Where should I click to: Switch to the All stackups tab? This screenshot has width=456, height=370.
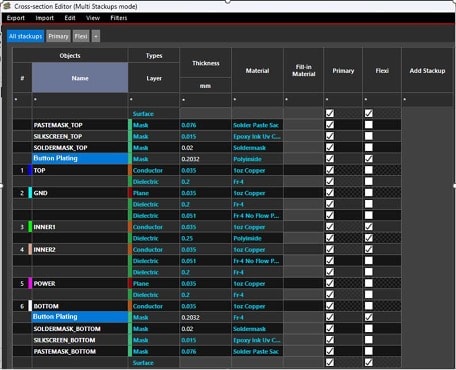pos(26,36)
